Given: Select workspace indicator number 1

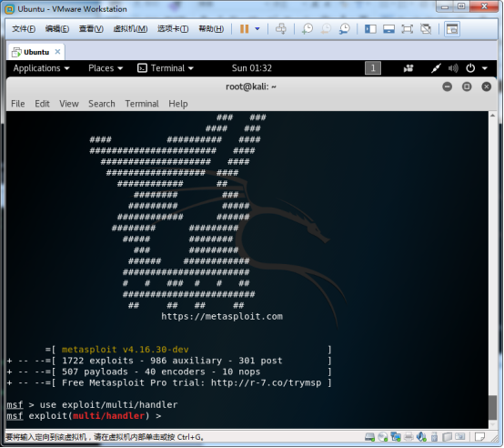Looking at the screenshot, I should click(373, 68).
